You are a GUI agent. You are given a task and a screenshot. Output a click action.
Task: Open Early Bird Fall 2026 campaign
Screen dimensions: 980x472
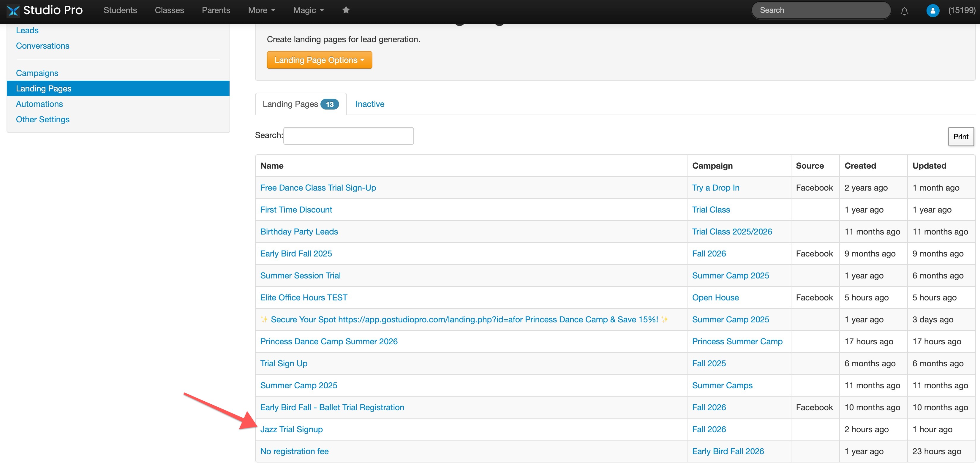(x=728, y=452)
